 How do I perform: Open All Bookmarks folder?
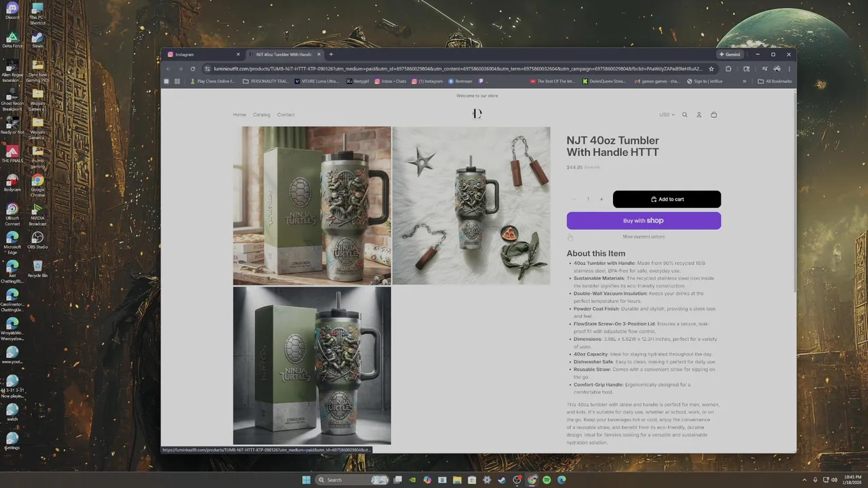click(x=774, y=81)
